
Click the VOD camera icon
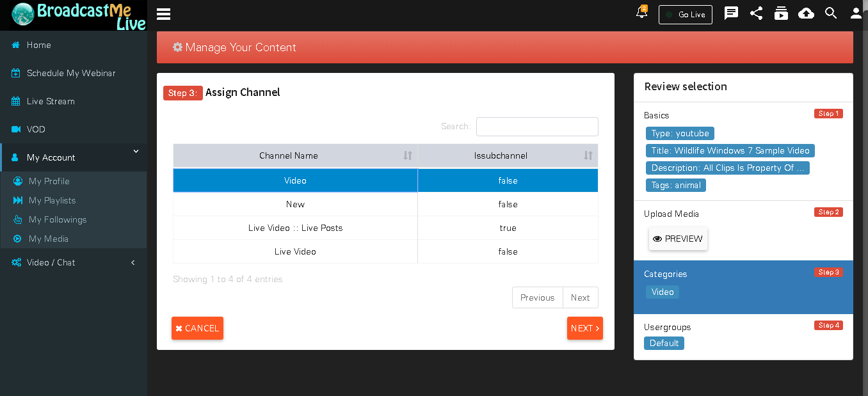pos(16,129)
